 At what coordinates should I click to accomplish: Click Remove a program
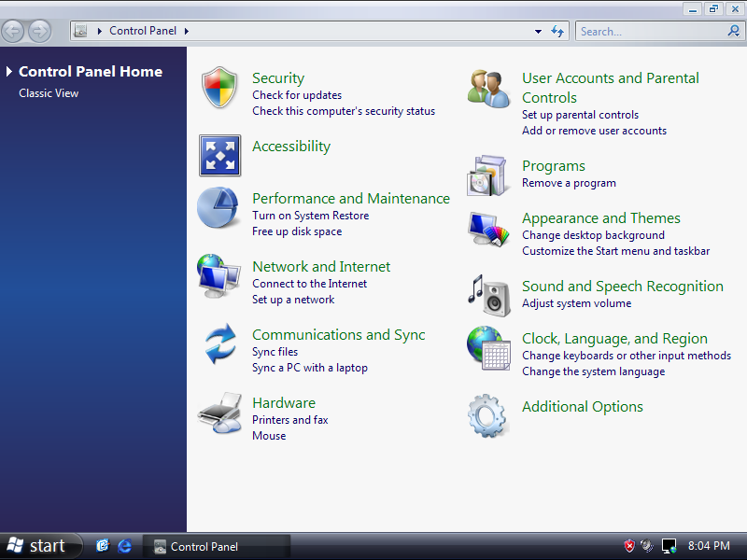pyautogui.click(x=569, y=183)
